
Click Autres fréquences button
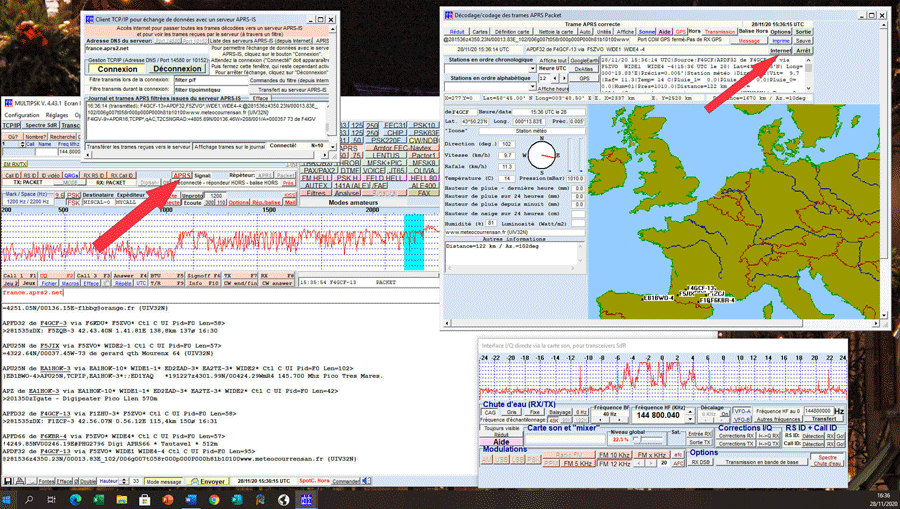pyautogui.click(x=778, y=419)
